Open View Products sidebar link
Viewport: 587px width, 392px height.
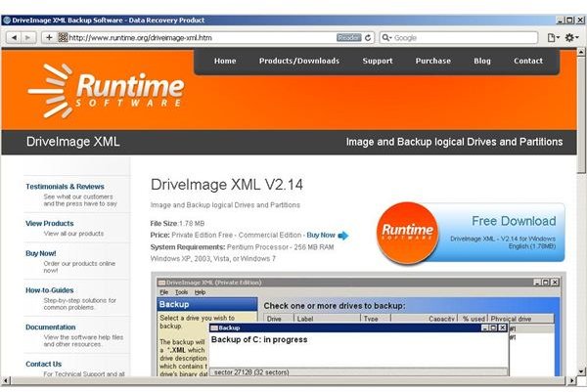50,223
